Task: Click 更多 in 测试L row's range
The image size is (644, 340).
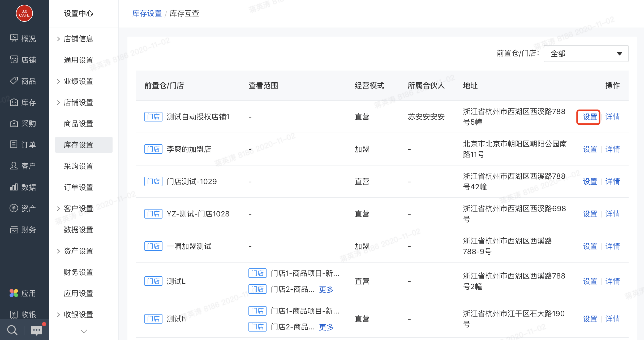Action: point(326,289)
